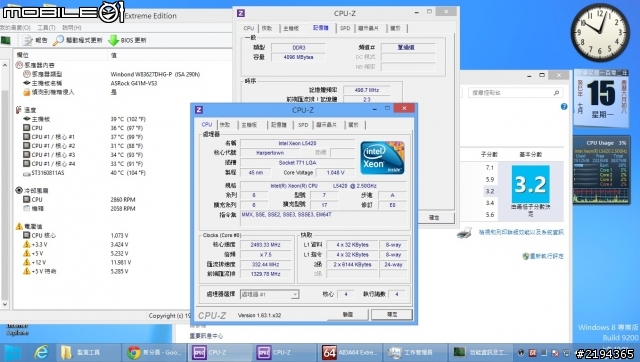Click the Winbond W83627DHG-P sensor value
Image resolution: width=640 pixels, height=362 pixels.
point(156,74)
